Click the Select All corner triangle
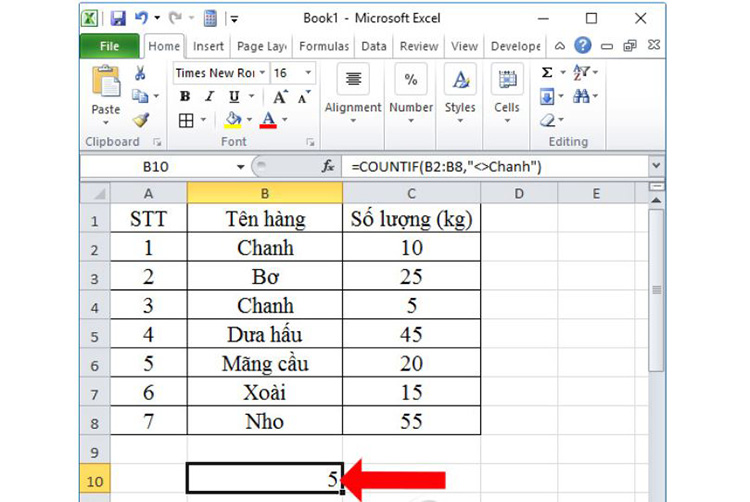This screenshot has width=750, height=502. coord(95,194)
